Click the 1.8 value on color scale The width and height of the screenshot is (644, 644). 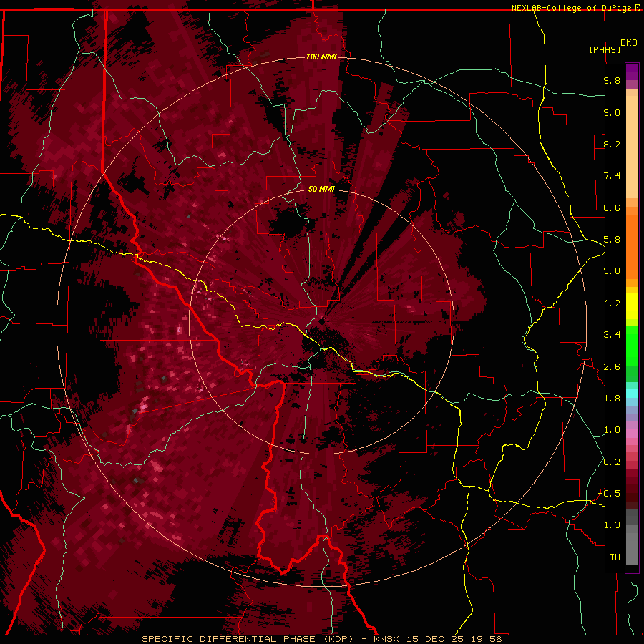612,399
